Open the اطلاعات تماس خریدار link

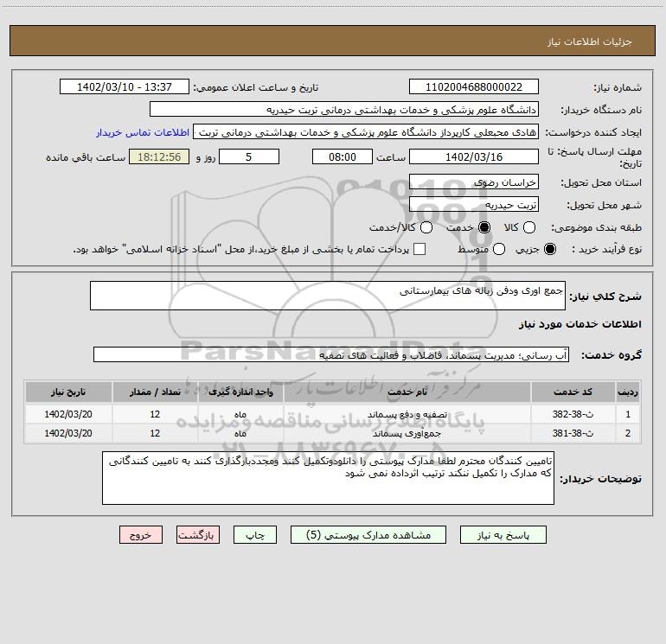click(143, 132)
